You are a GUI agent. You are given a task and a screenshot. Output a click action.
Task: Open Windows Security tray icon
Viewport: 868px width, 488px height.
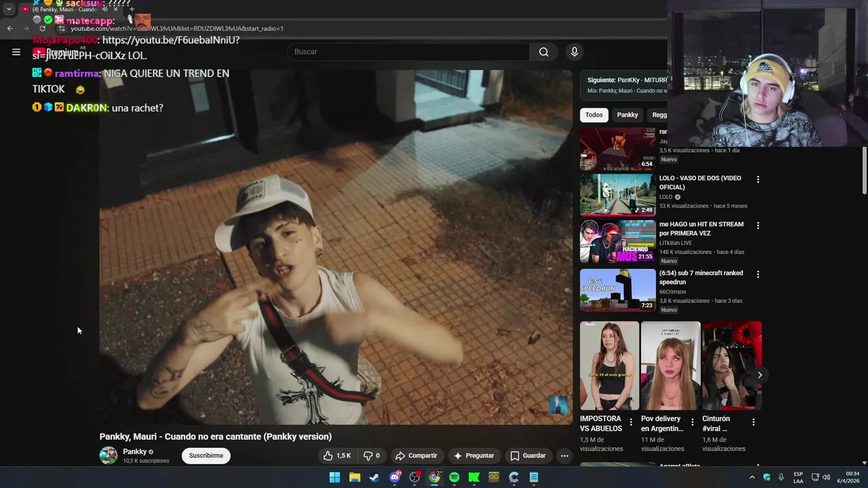766,477
